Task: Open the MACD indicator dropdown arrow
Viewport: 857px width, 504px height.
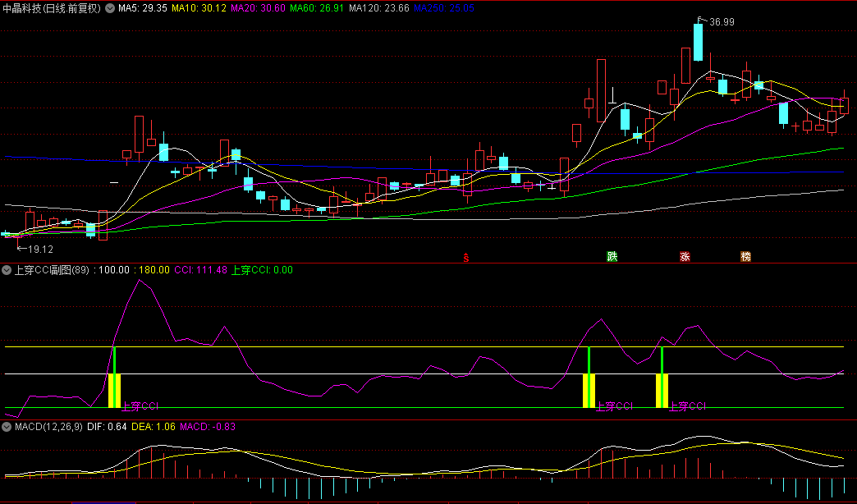Action: click(x=7, y=426)
